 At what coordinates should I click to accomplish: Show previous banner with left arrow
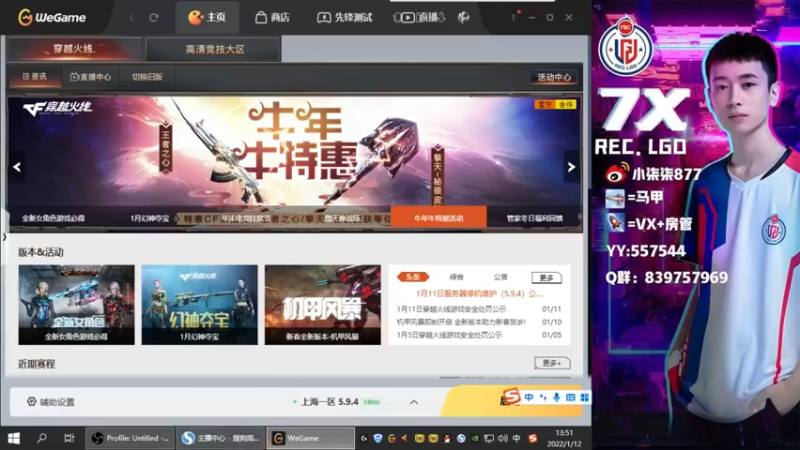click(x=17, y=167)
